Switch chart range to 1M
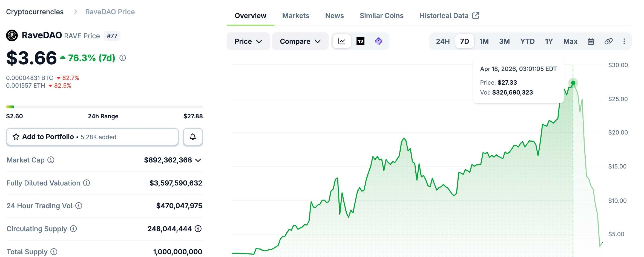The image size is (644, 257). [x=484, y=41]
